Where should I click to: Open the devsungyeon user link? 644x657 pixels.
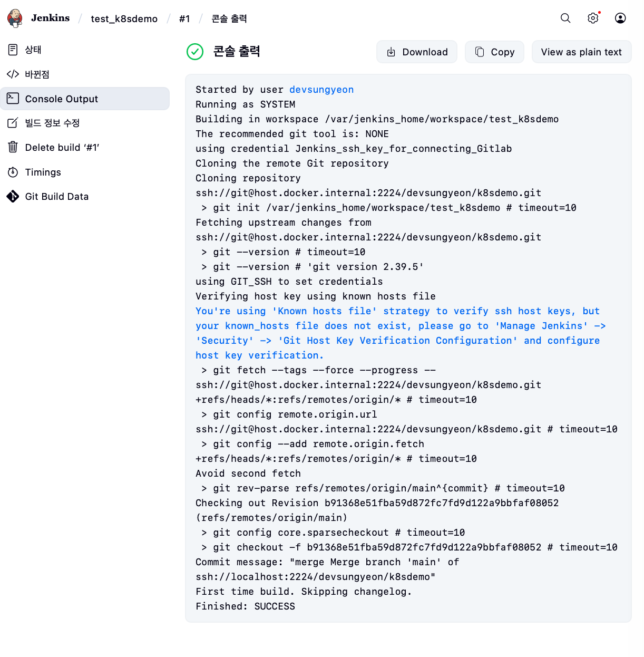(321, 90)
